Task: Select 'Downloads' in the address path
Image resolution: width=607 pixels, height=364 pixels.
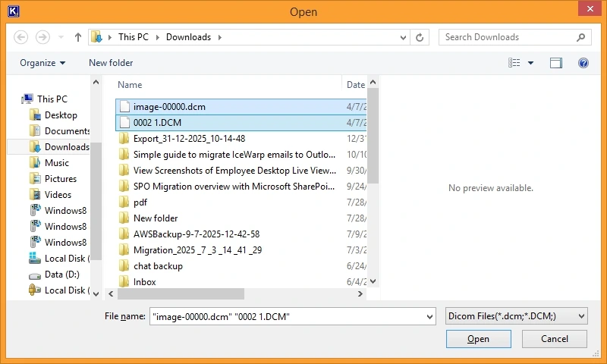Action: point(188,37)
